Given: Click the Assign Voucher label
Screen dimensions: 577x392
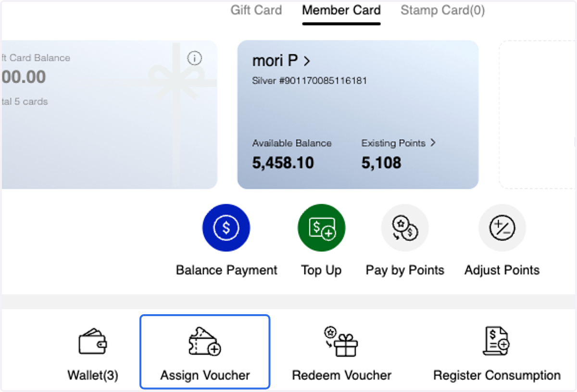Looking at the screenshot, I should point(205,375).
